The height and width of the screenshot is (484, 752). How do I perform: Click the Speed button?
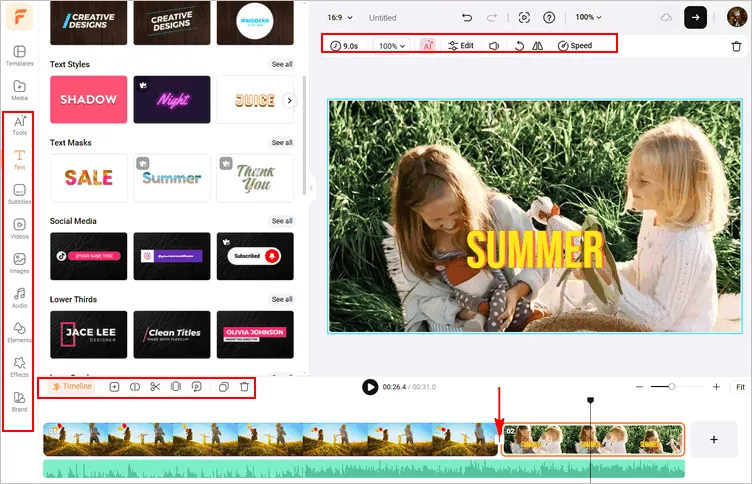[x=574, y=46]
